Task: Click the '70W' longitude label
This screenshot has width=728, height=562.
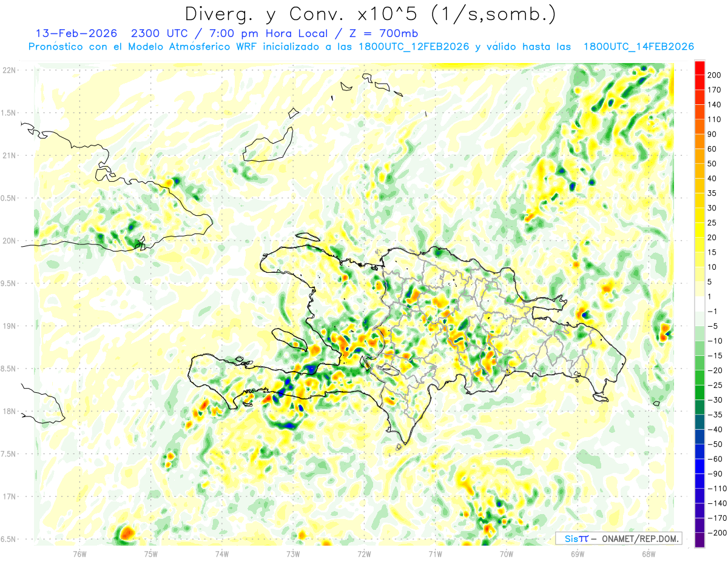Action: [x=507, y=553]
